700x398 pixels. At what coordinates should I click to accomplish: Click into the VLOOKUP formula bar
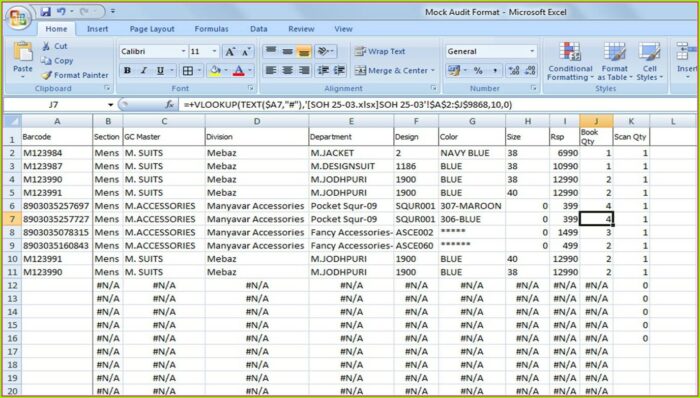tap(438, 105)
